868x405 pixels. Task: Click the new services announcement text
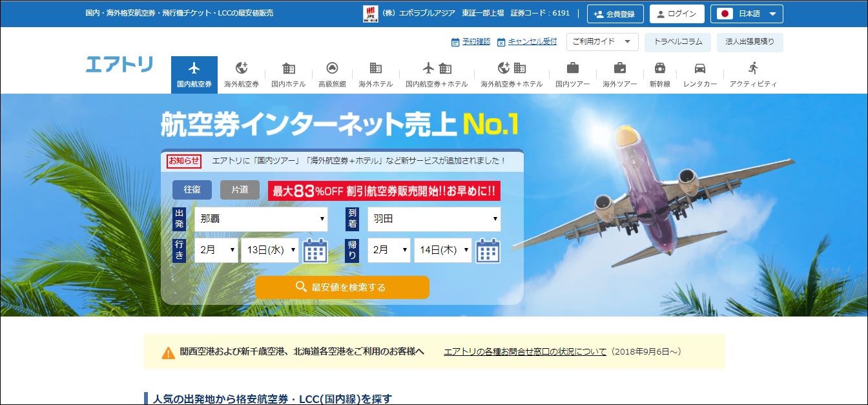coord(358,161)
